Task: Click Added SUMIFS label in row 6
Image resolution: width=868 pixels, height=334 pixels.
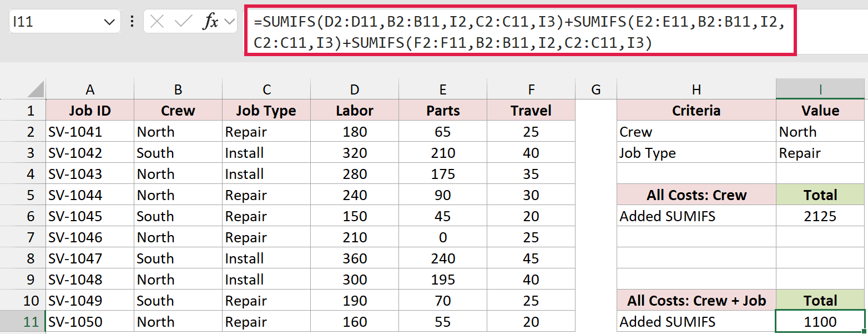Action: (697, 216)
